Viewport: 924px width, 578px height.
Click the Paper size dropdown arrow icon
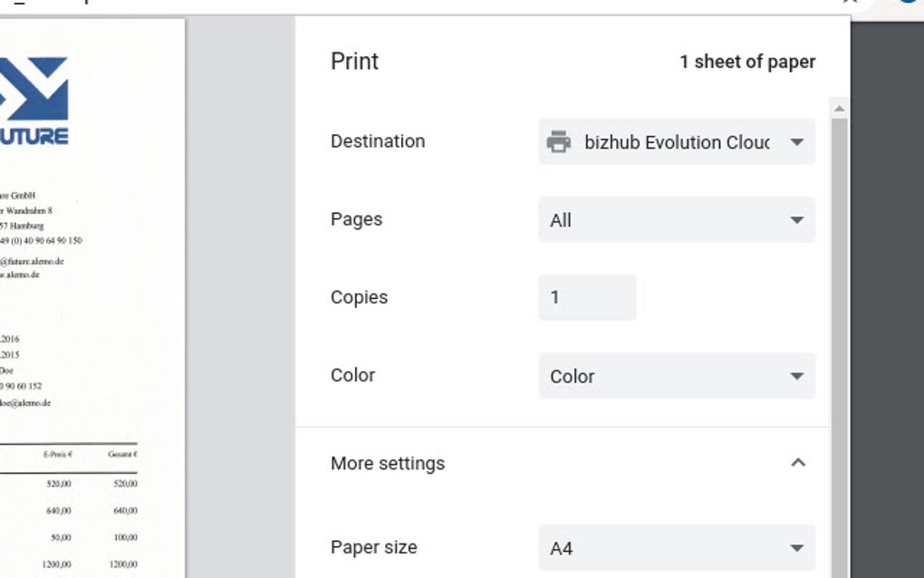pos(796,547)
